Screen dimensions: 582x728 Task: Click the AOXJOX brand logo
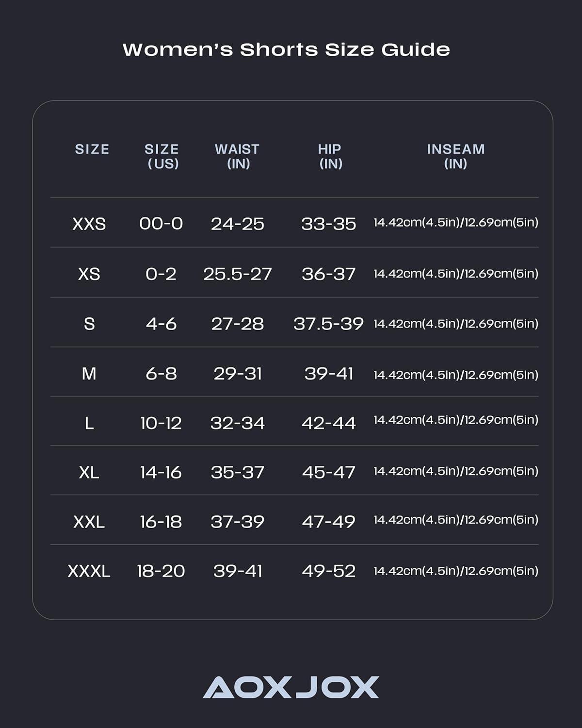pyautogui.click(x=291, y=687)
